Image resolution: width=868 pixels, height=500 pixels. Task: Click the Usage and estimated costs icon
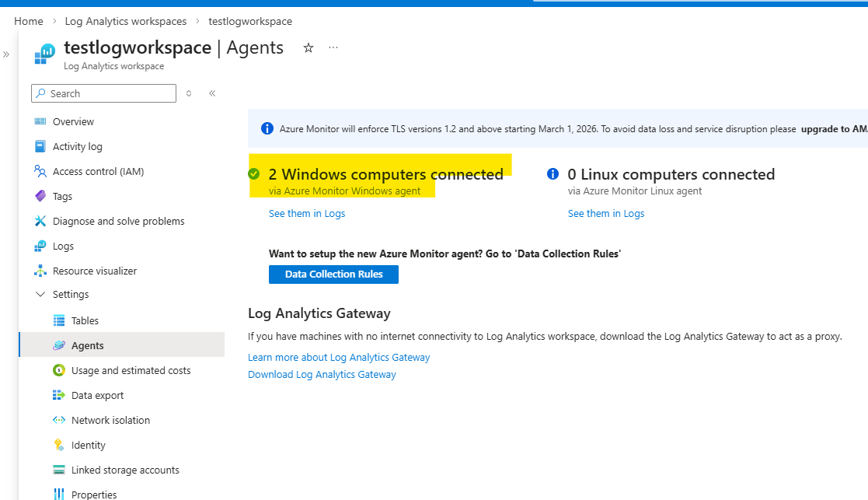(x=59, y=370)
